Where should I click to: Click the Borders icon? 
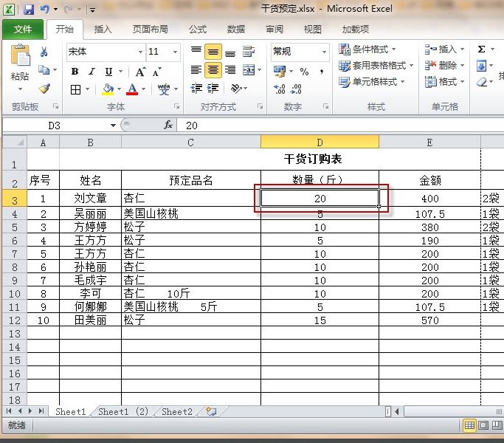[x=76, y=89]
